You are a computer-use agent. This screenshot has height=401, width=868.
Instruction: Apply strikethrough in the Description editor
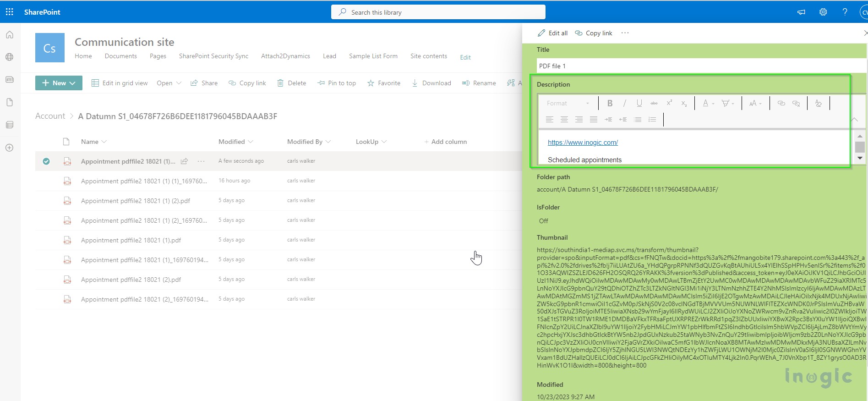tap(654, 103)
